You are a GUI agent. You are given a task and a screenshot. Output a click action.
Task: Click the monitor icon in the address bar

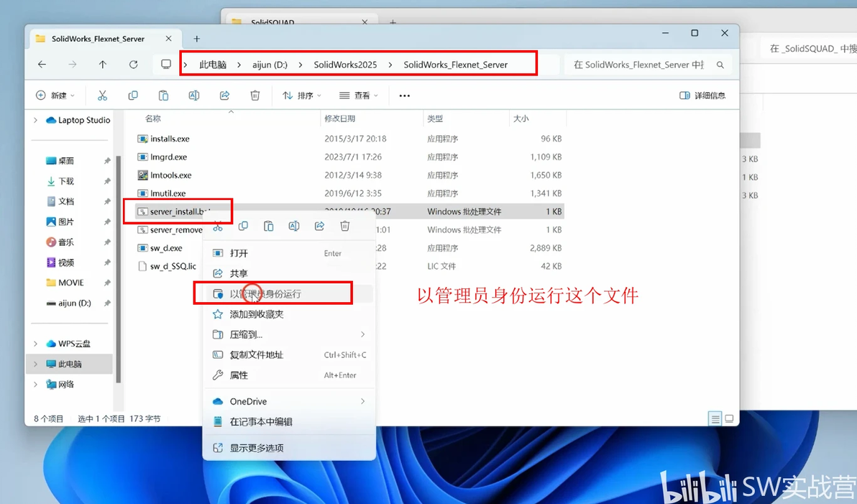pyautogui.click(x=165, y=65)
